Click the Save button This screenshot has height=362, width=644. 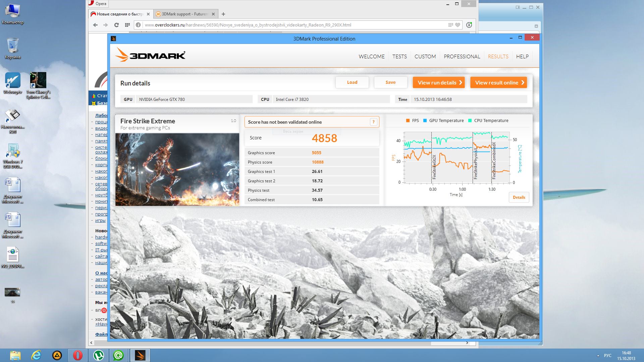tap(390, 82)
